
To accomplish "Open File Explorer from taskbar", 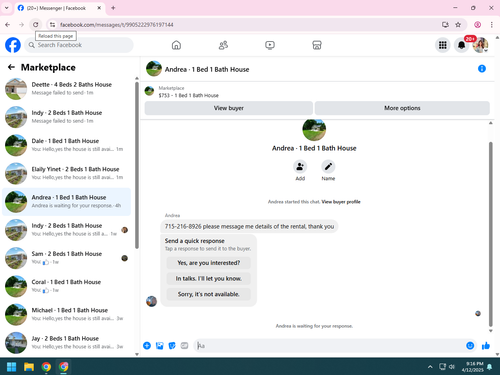I will (29, 367).
